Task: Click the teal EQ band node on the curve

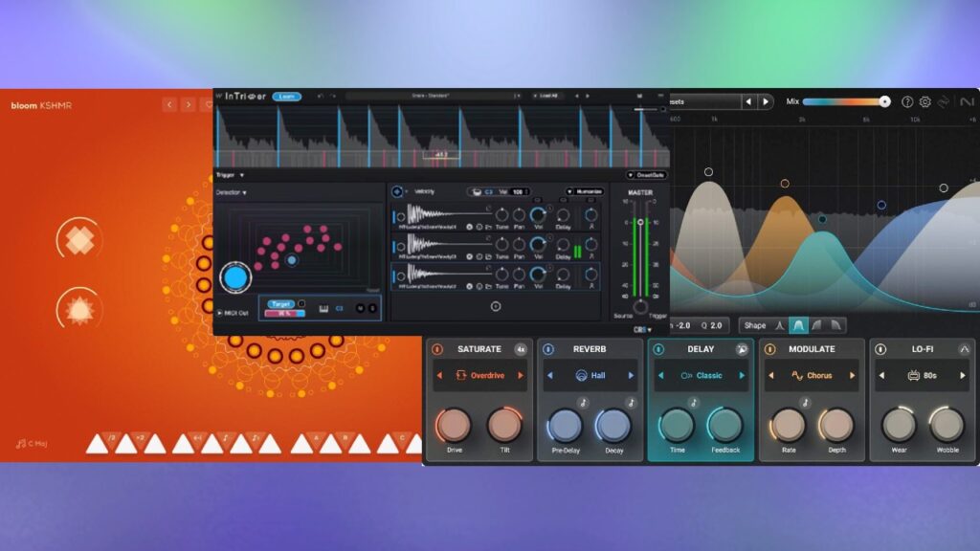Action: 822,219
